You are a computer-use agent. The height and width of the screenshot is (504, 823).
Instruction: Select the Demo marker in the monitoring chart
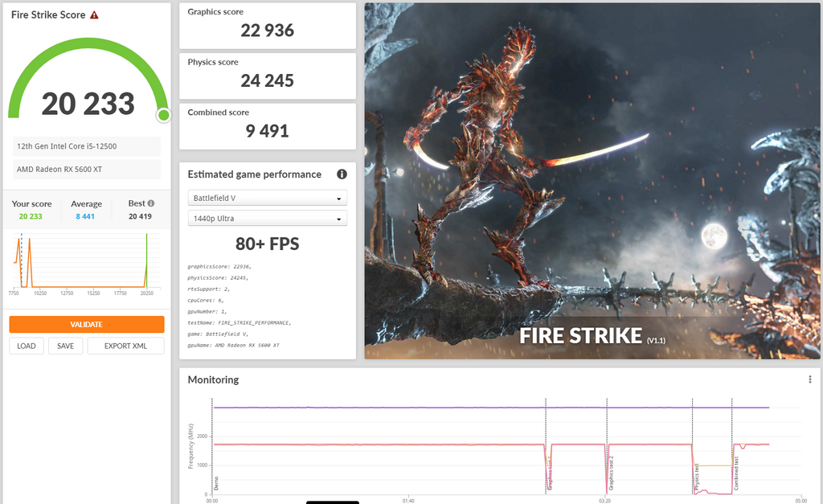(215, 483)
